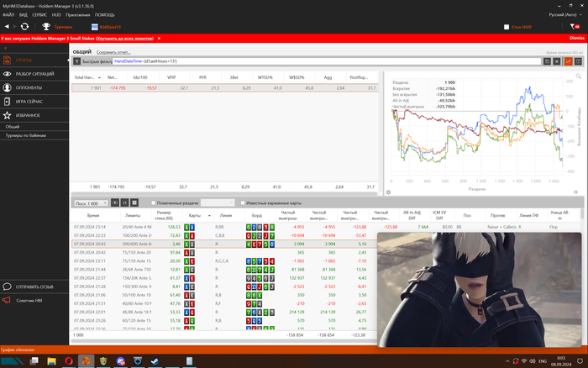
Task: Select the Общий favorite report
Action: coord(34,126)
